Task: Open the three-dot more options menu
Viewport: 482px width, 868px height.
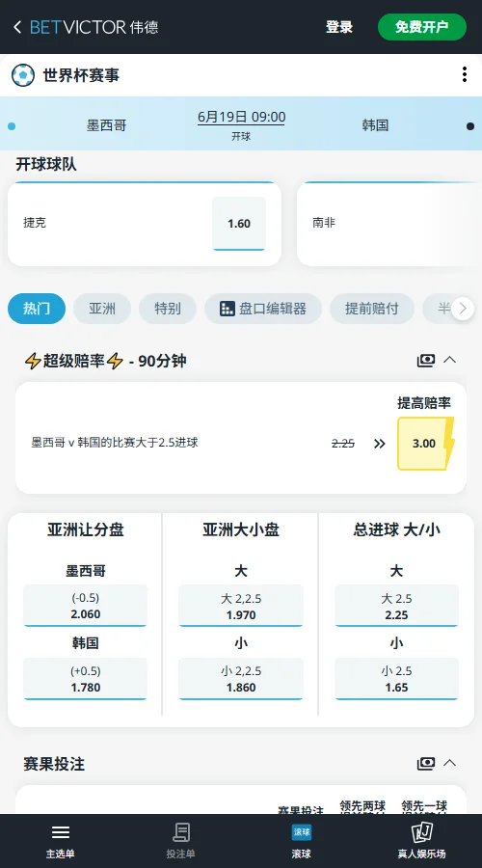Action: click(x=465, y=74)
